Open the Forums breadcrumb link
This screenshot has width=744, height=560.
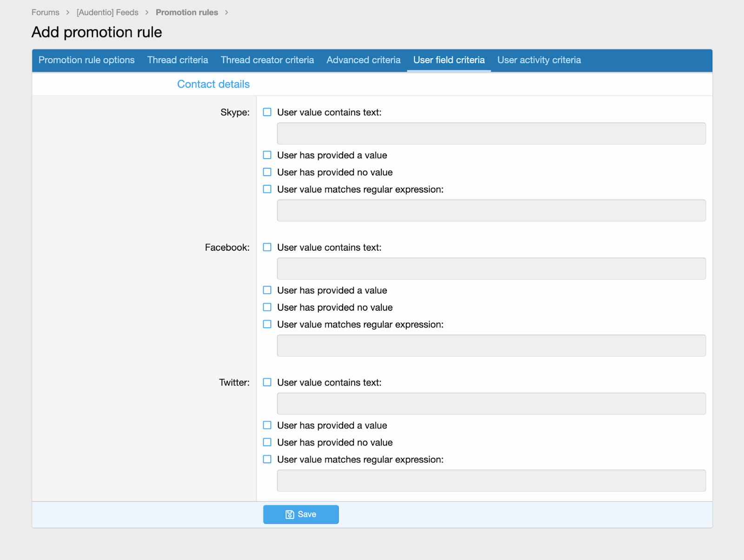46,13
